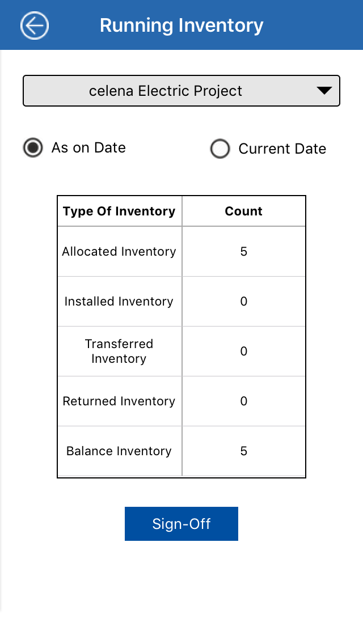This screenshot has width=363, height=644.
Task: Select the As on Date radio button
Action: (33, 148)
